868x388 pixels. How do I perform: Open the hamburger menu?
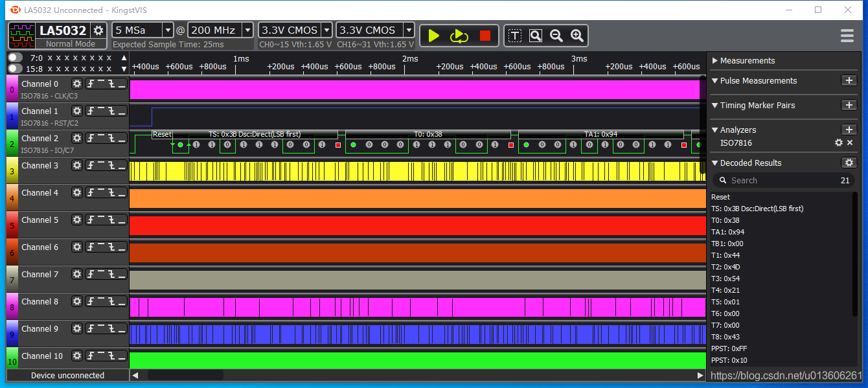[847, 36]
